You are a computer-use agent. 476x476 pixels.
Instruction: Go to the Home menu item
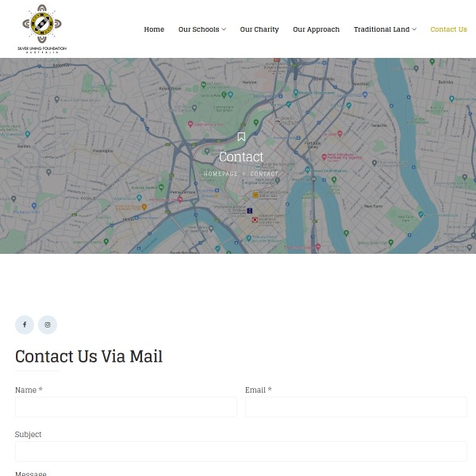(154, 29)
